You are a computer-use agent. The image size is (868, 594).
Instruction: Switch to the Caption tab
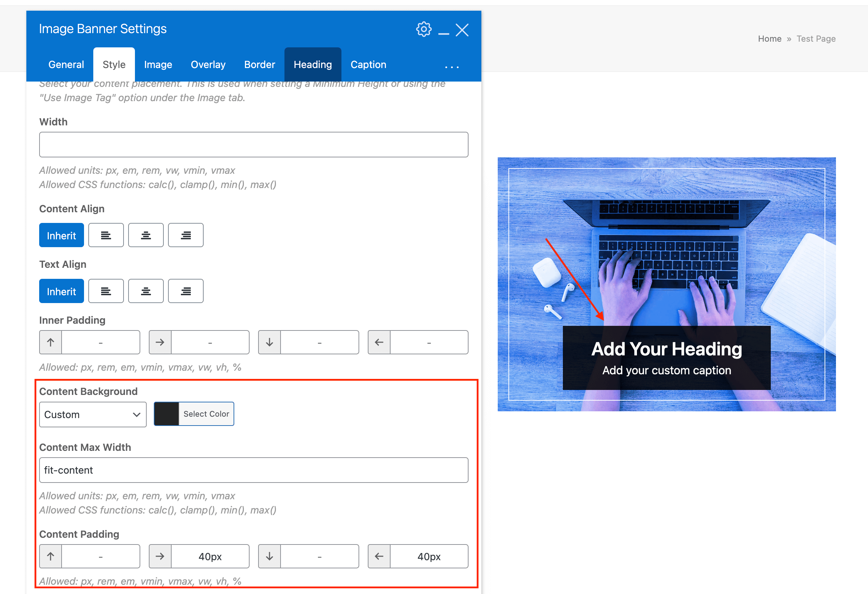[x=368, y=64]
